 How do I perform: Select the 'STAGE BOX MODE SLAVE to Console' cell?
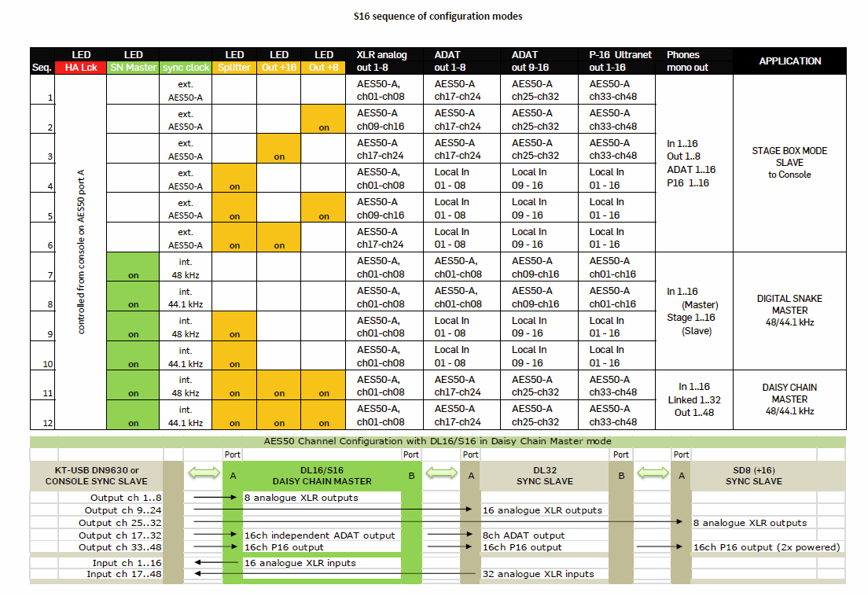789,163
